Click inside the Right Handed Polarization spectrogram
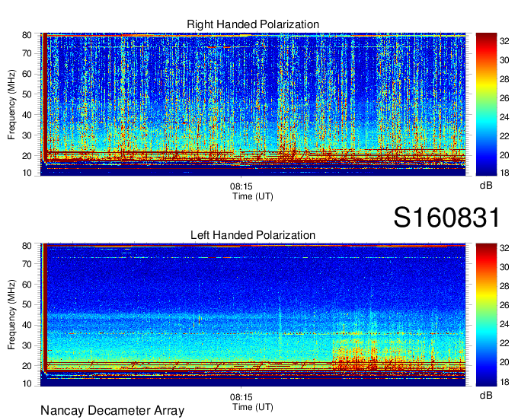 pos(253,104)
